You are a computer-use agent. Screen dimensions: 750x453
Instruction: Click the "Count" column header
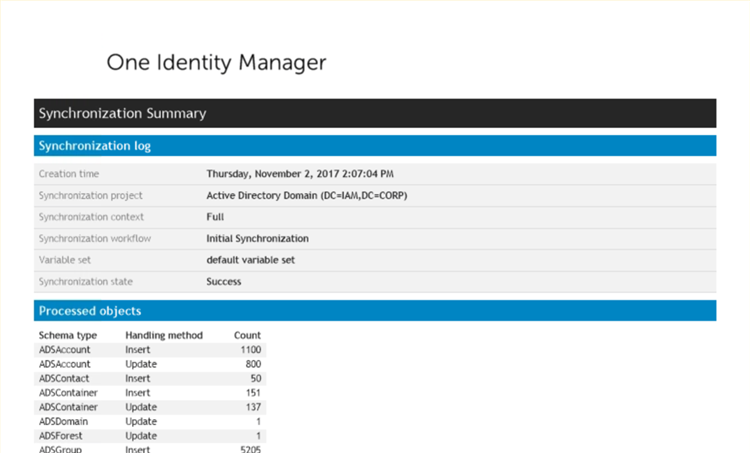point(247,335)
